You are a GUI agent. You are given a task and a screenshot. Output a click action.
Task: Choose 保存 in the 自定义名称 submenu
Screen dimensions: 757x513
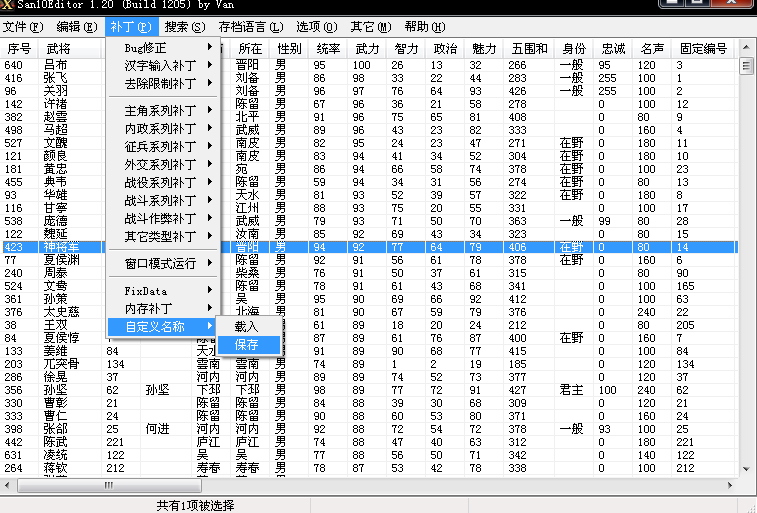(246, 344)
